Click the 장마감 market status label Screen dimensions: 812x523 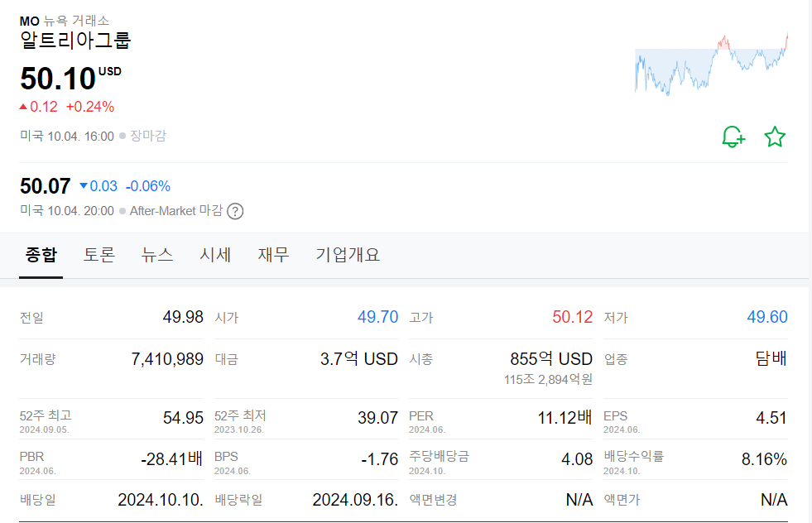(x=148, y=136)
